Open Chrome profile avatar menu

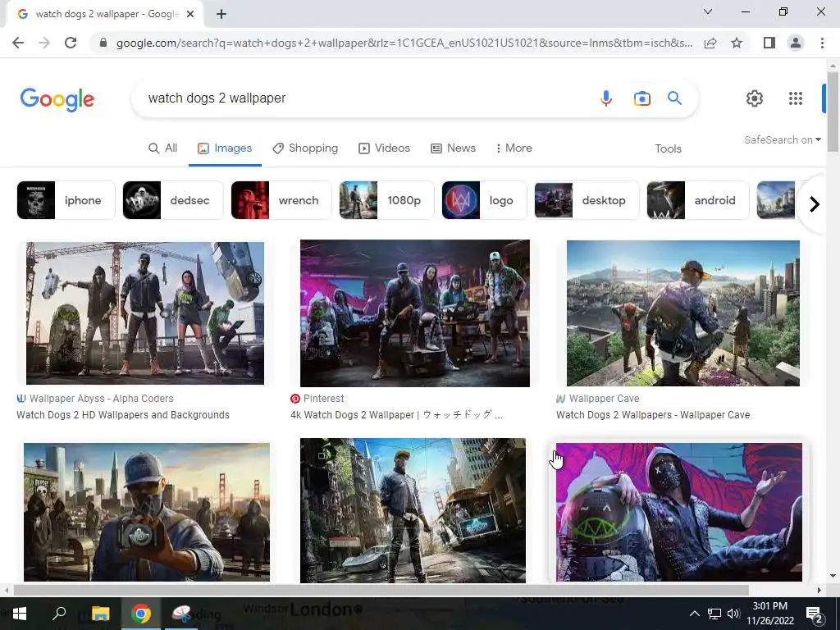pos(796,43)
